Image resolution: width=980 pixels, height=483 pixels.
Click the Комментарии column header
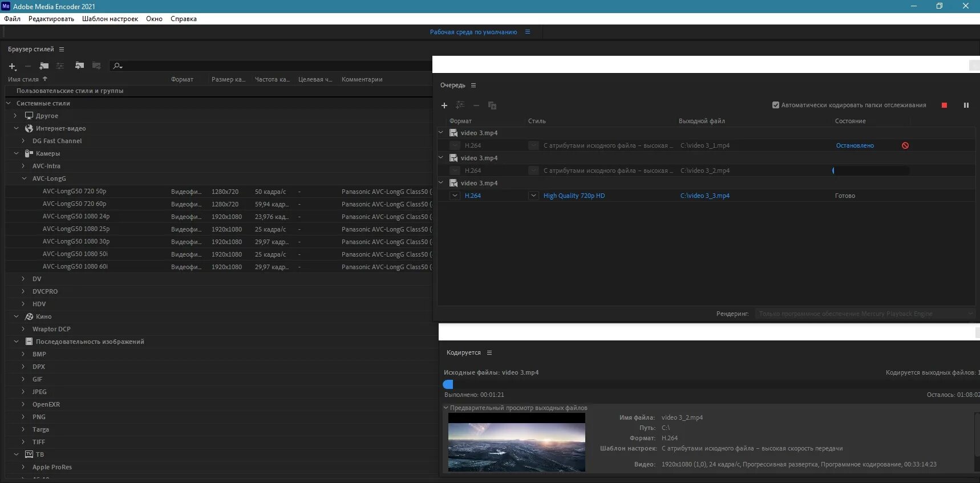tap(362, 79)
